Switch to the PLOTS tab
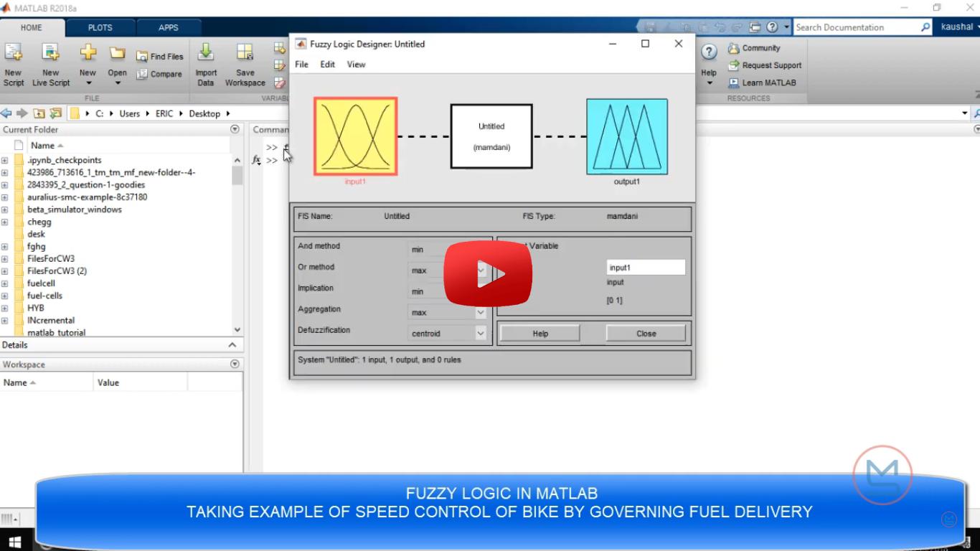Image resolution: width=980 pixels, height=551 pixels. click(100, 27)
